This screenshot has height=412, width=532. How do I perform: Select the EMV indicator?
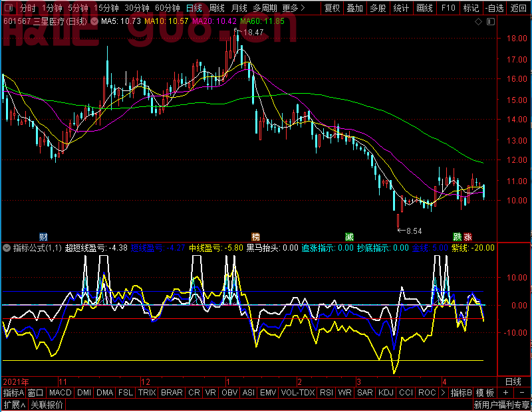pos(268,393)
